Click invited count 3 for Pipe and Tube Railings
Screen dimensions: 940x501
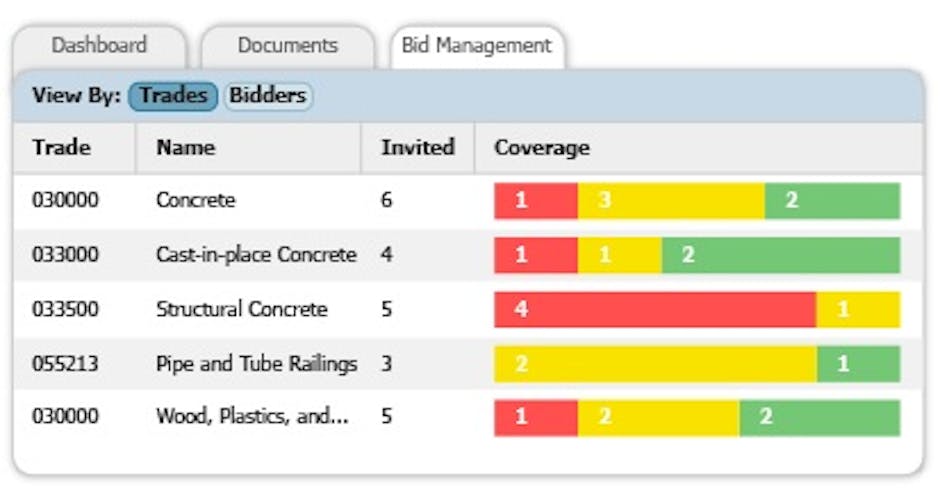pos(387,364)
